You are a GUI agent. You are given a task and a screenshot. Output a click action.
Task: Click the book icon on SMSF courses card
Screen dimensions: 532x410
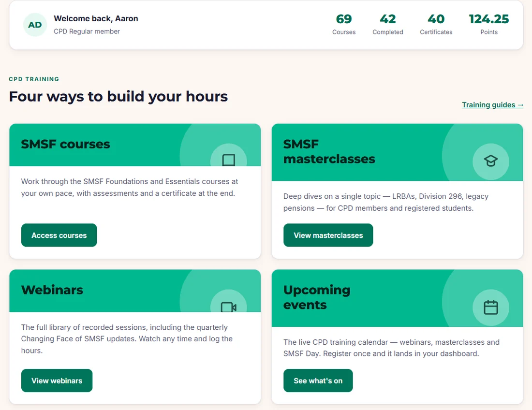pos(228,160)
